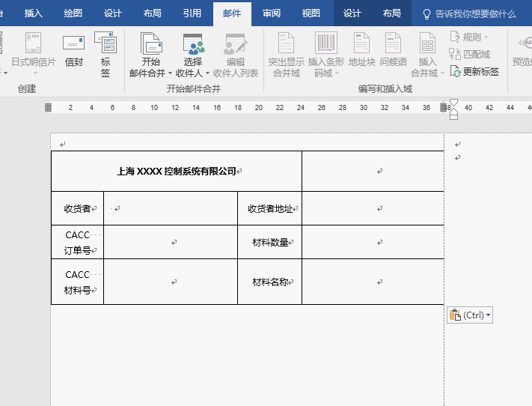The height and width of the screenshot is (406, 532).
Task: Switch to the 插入 tab
Action: click(x=34, y=13)
